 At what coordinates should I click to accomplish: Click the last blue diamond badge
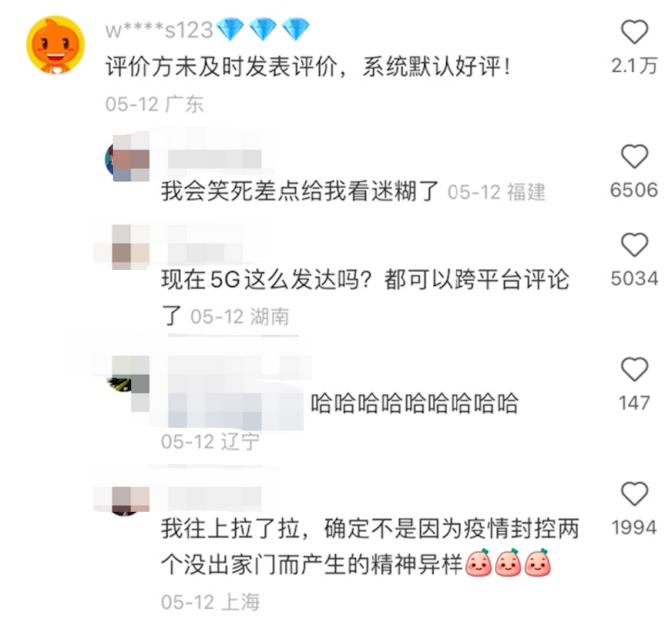pyautogui.click(x=296, y=30)
